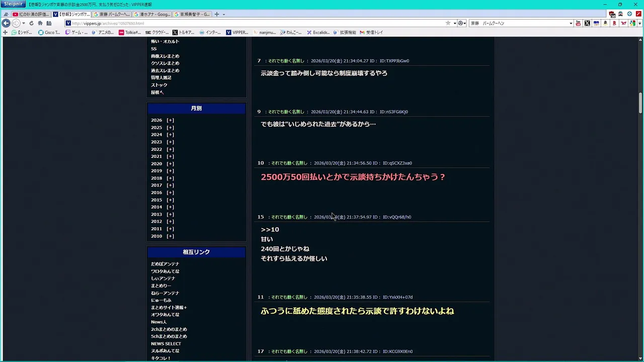644x362 pixels.
Task: Expand the 2026 monthly archive [+]
Action: tap(170, 120)
